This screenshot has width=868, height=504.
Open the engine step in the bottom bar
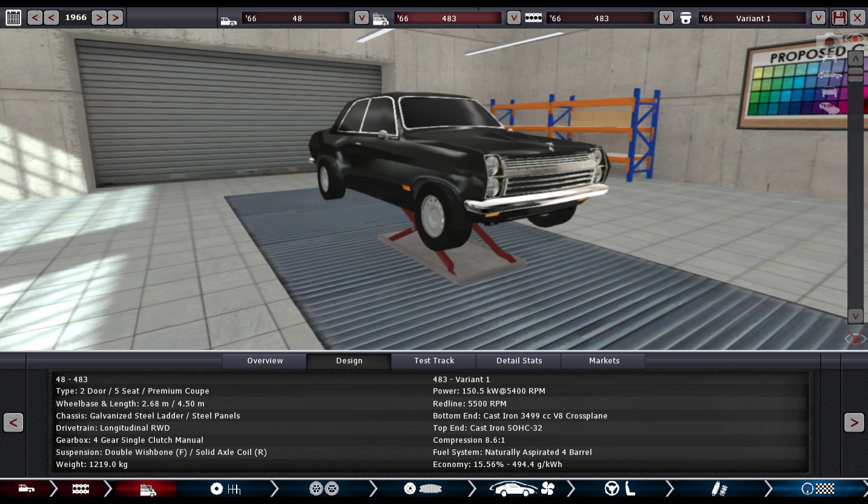[x=81, y=489]
